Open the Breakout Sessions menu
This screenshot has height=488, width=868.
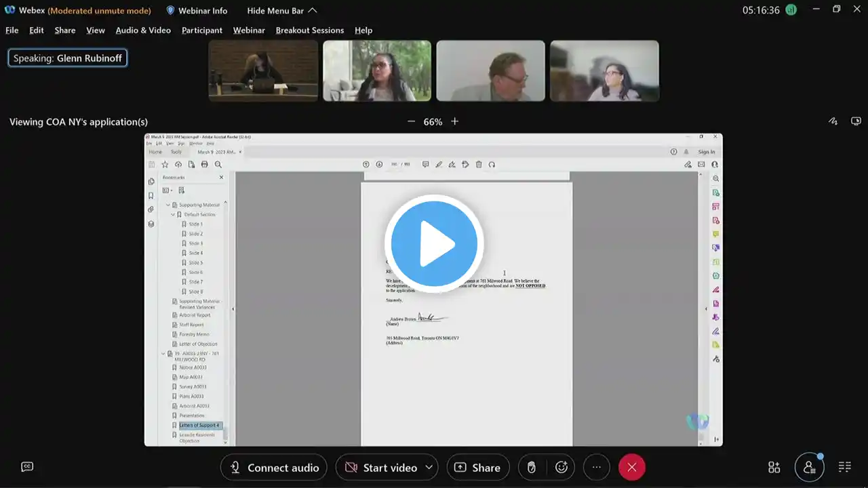point(309,30)
